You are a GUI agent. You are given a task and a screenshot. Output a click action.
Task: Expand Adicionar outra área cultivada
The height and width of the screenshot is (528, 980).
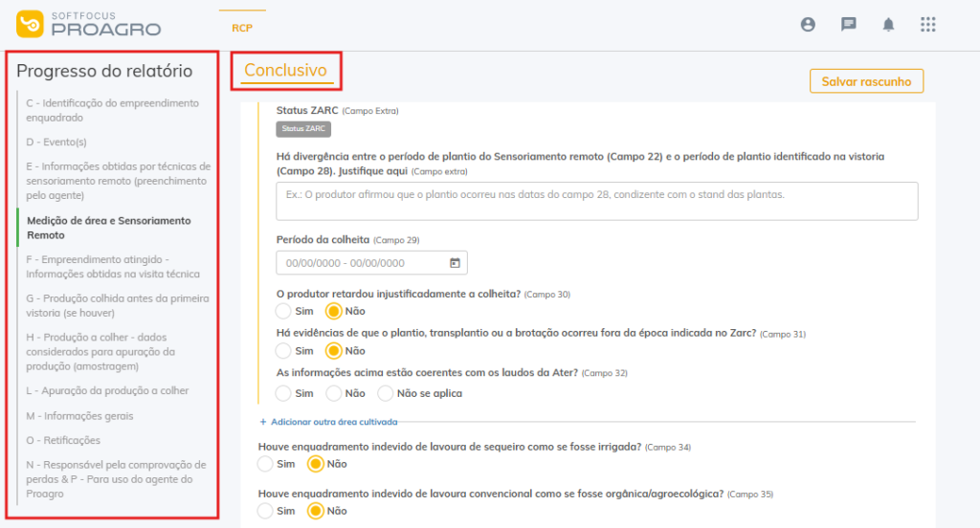[x=328, y=422]
